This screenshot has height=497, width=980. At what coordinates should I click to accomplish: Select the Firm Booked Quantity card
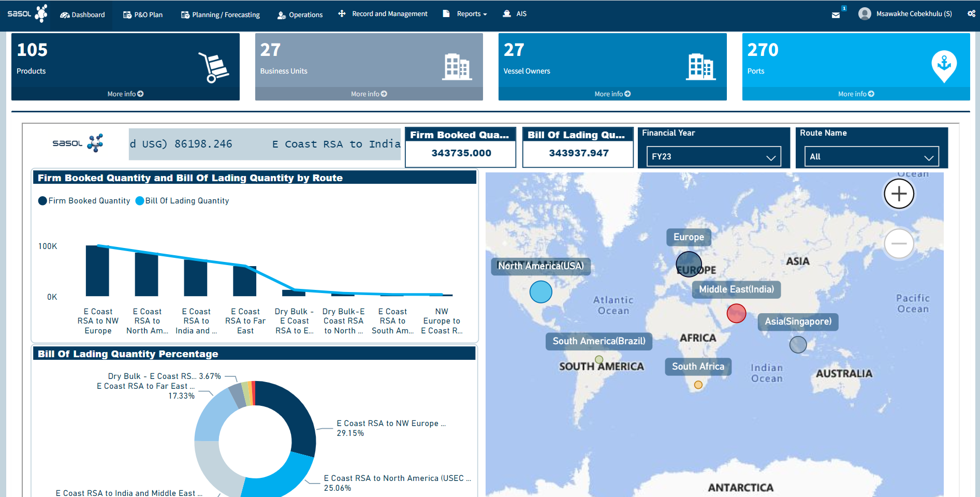[x=460, y=147]
